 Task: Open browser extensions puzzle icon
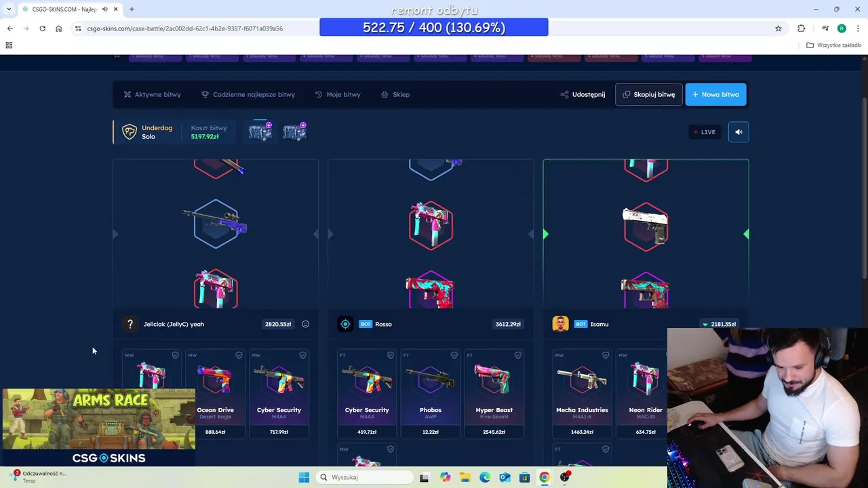click(802, 28)
